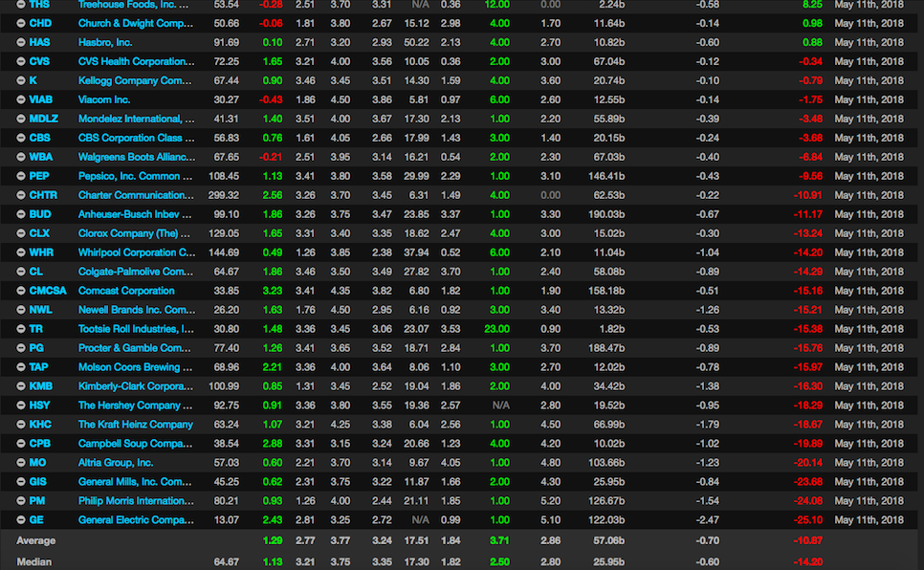
Task: Select the Average row label
Action: click(x=36, y=540)
